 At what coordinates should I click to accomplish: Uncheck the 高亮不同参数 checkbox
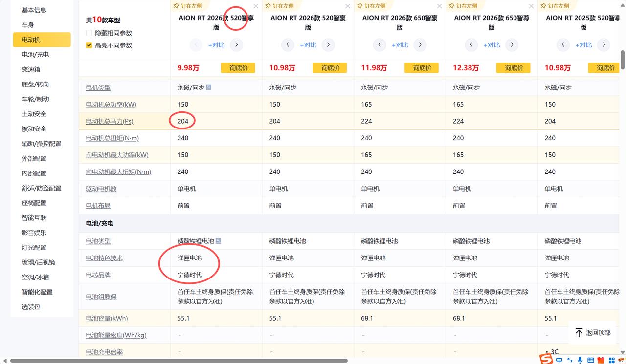coord(89,45)
